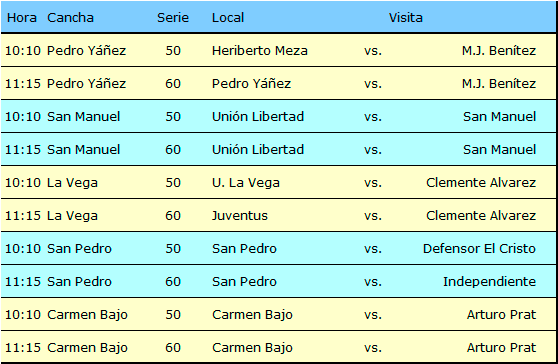The image size is (558, 364).
Task: Select series 60 in Carmen Bajo row
Action: click(173, 348)
